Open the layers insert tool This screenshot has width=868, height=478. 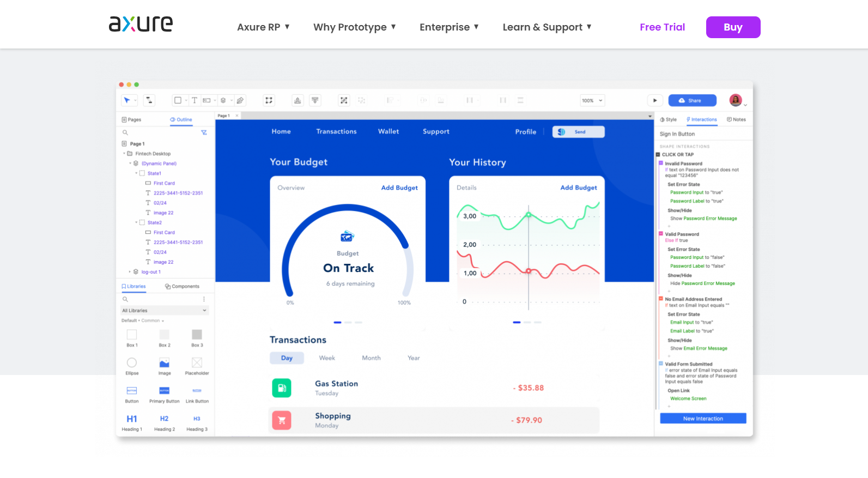(x=223, y=100)
